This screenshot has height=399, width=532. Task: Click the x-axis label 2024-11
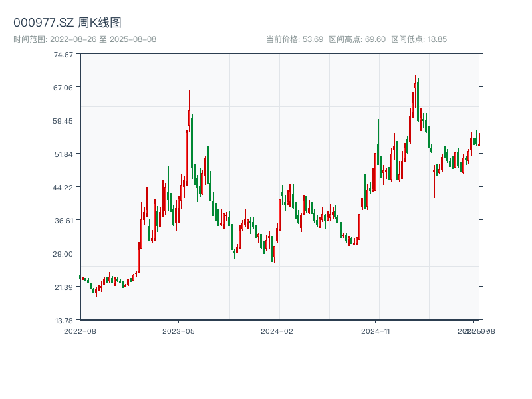[x=375, y=331]
